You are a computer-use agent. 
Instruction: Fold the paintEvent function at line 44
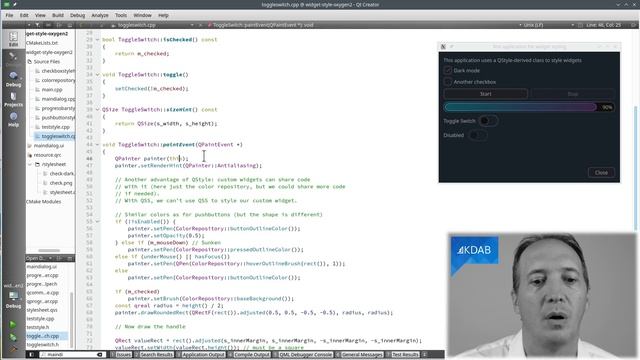98,144
